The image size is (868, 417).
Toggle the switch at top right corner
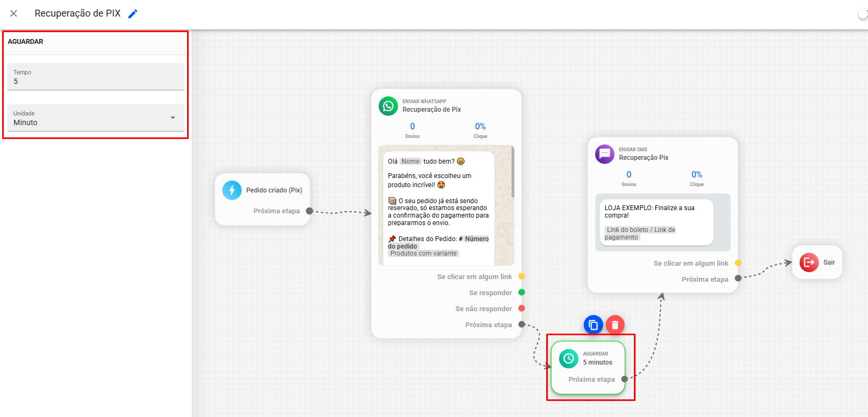863,14
